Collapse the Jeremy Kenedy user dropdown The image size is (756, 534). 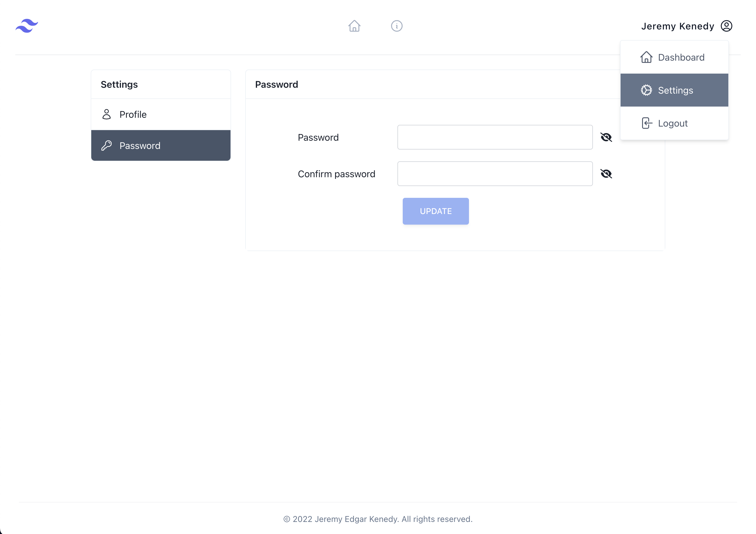(678, 26)
